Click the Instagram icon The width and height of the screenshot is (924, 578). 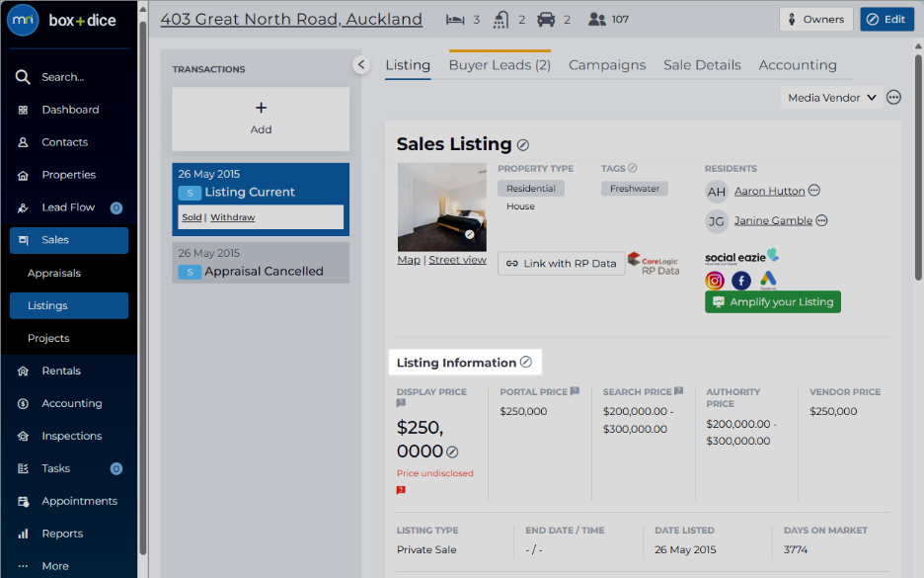(715, 281)
